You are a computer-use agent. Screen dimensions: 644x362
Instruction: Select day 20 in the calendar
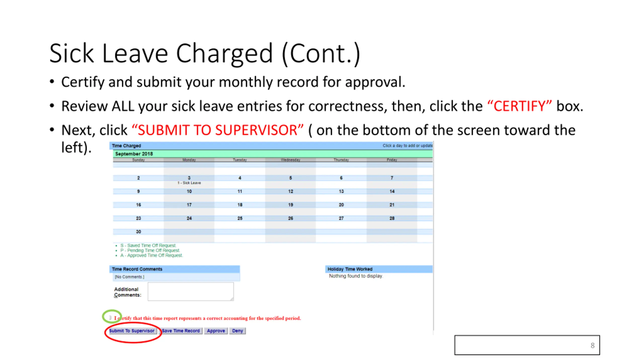coord(341,205)
